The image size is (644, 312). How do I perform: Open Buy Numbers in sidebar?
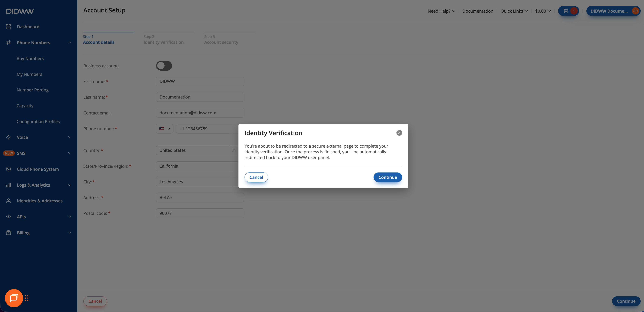[x=30, y=58]
